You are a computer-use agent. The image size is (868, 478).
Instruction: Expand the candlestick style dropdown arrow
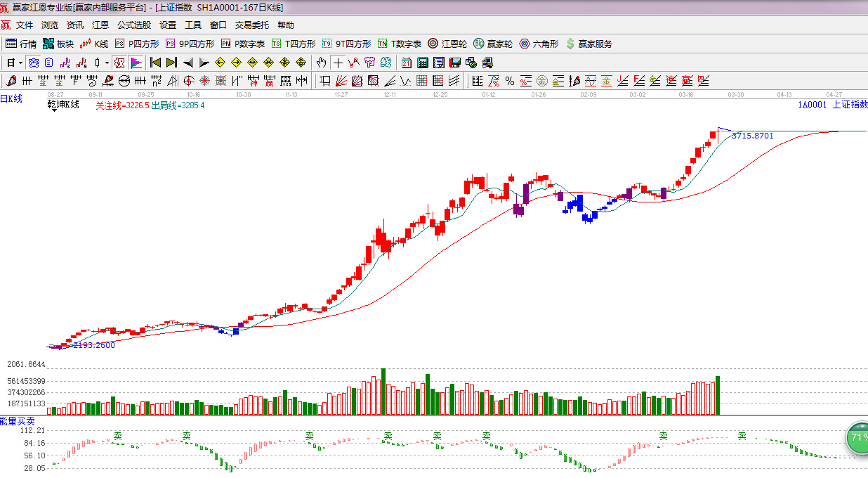coord(107,63)
